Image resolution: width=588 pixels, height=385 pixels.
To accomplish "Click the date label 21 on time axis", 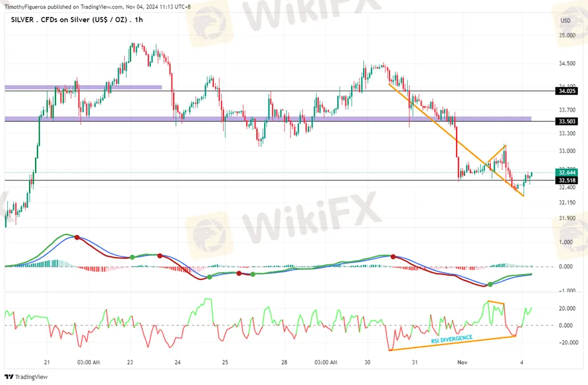I will tap(47, 362).
